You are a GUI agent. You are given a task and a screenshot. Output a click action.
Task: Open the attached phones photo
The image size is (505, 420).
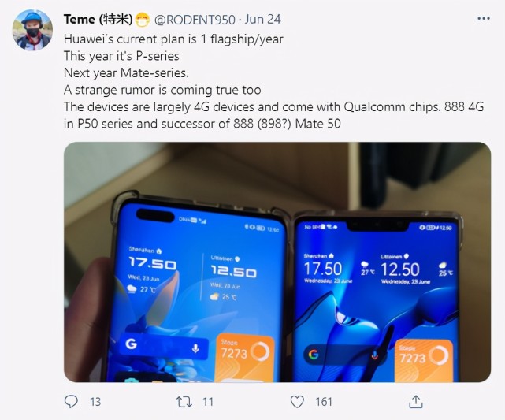(x=277, y=262)
